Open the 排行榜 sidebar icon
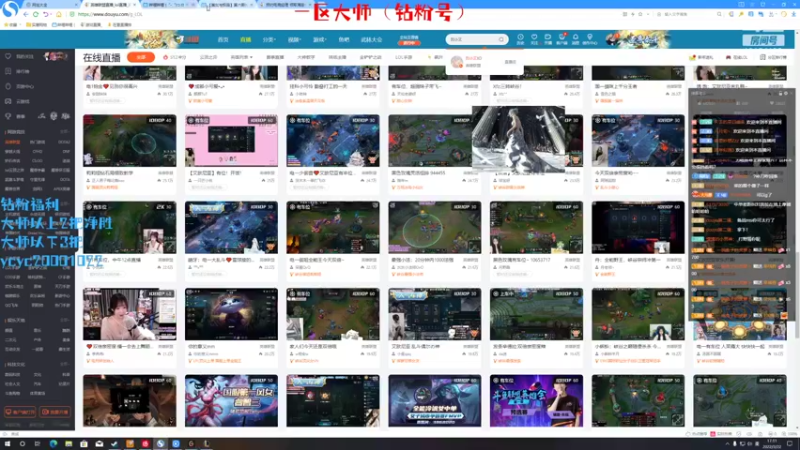This screenshot has height=450, width=800. [8, 71]
